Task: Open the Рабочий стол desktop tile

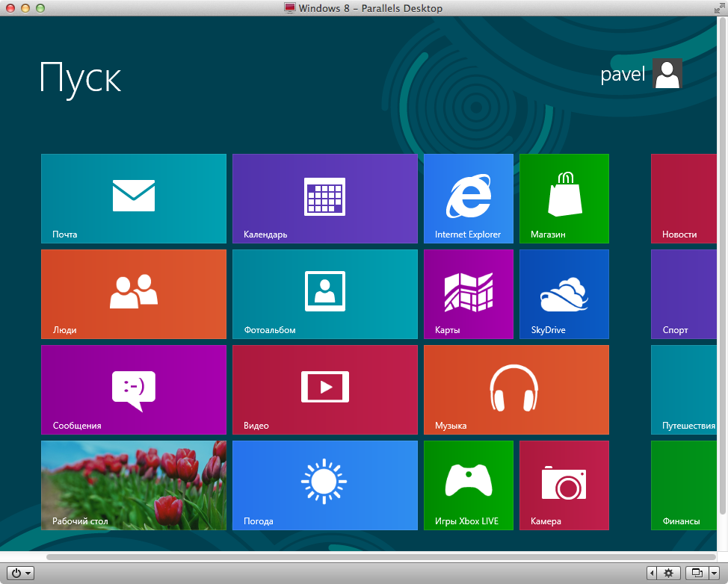Action: (x=134, y=485)
